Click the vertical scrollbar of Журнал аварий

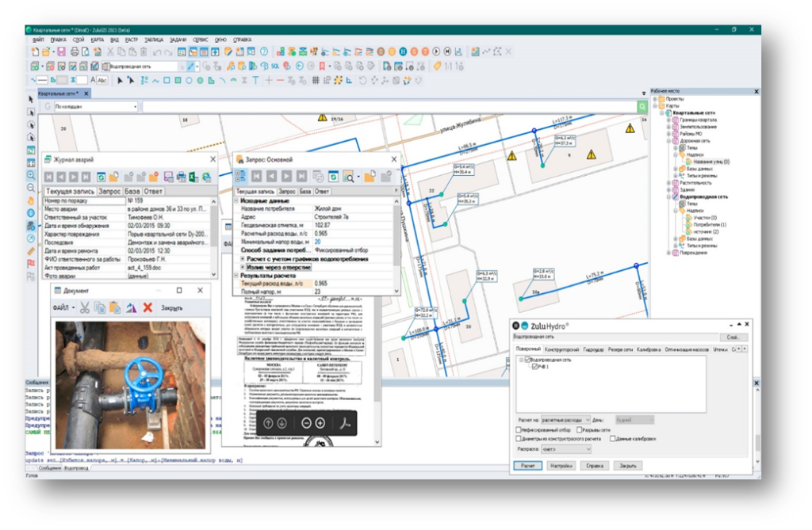214,238
